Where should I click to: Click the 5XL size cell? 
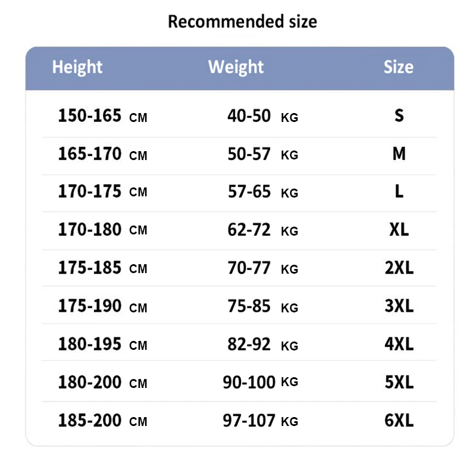399,382
